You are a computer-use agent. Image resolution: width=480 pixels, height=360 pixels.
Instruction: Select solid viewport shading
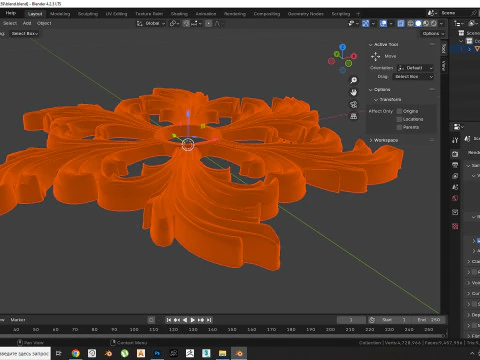418,23
